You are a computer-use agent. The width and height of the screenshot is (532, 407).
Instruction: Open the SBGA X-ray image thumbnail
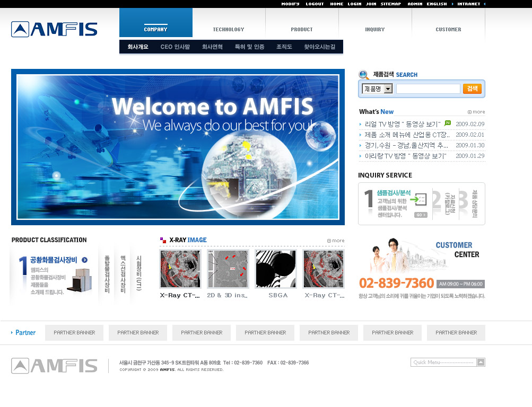point(276,269)
